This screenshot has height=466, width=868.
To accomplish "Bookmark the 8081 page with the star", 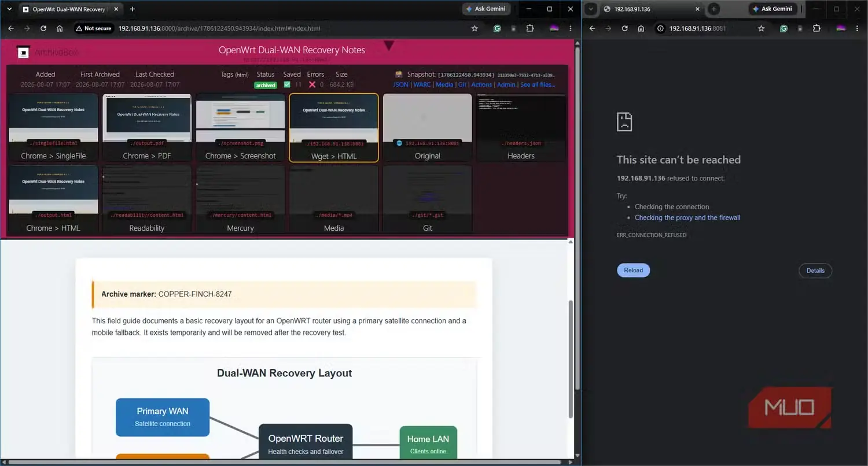I will click(761, 28).
